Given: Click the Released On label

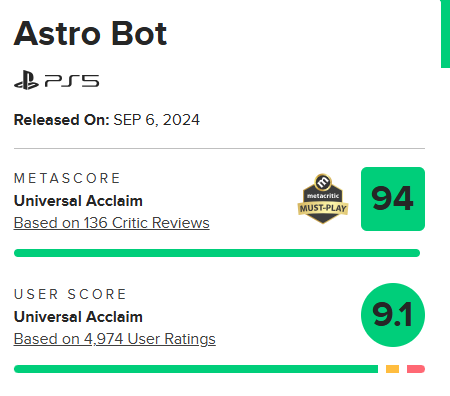Looking at the screenshot, I should click(x=62, y=120).
